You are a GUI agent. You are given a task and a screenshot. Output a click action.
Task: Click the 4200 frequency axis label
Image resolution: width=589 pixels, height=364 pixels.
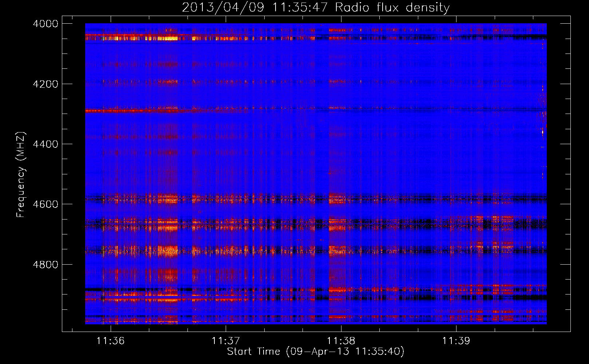tap(46, 84)
